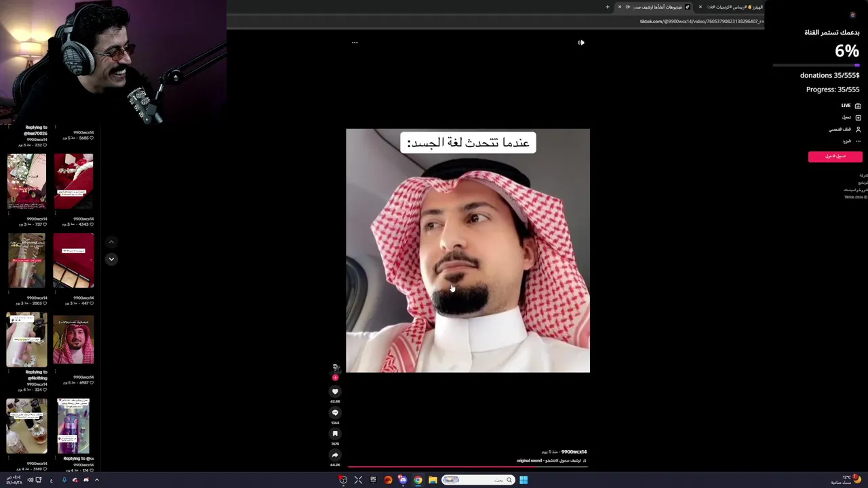Open LIVE section in TikTok sidebar
The width and height of the screenshot is (868, 488).
(x=851, y=106)
